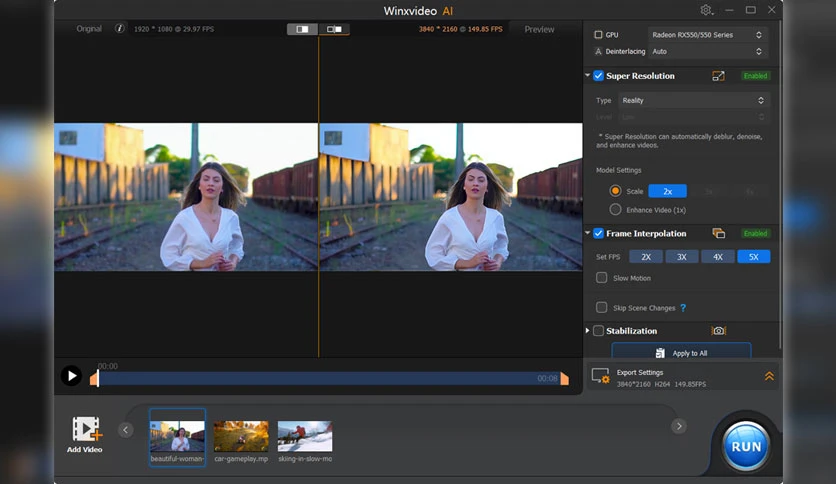The height and width of the screenshot is (484, 836).
Task: Select the Scale radio button
Action: (x=615, y=191)
